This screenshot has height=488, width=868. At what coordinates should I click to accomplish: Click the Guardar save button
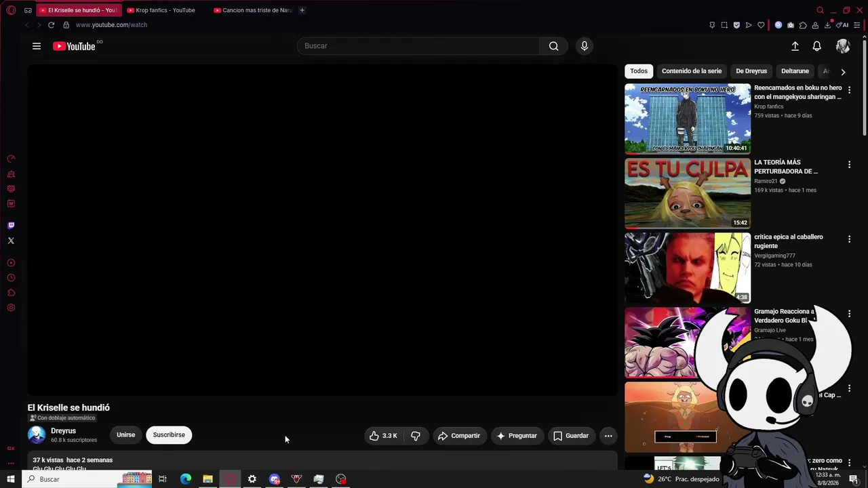coord(571,436)
